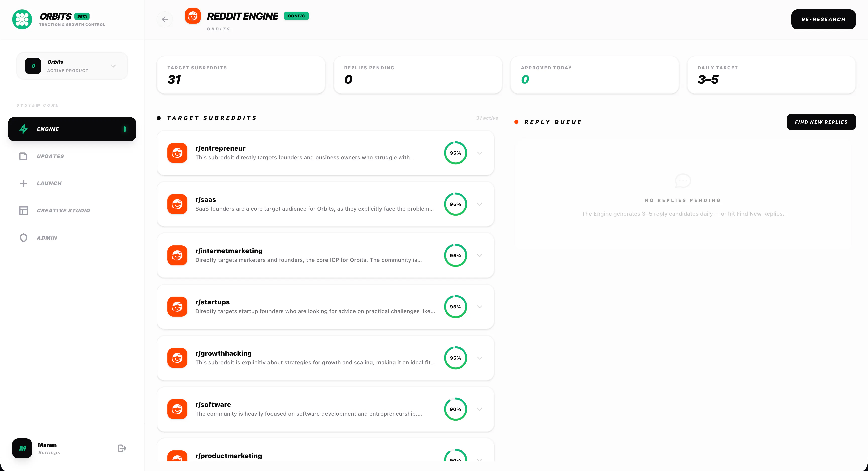Click the r/saas 95% score ring
Viewport: 868px width, 471px height.
[456, 204]
